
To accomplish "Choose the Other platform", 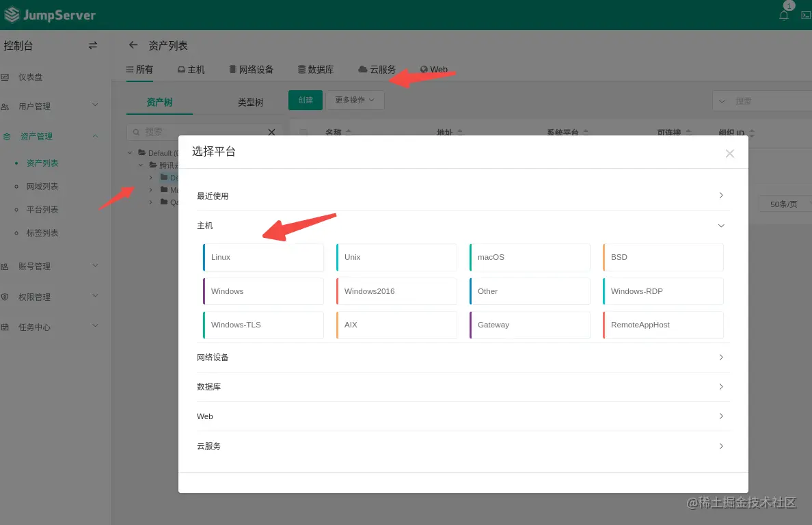I will point(530,291).
